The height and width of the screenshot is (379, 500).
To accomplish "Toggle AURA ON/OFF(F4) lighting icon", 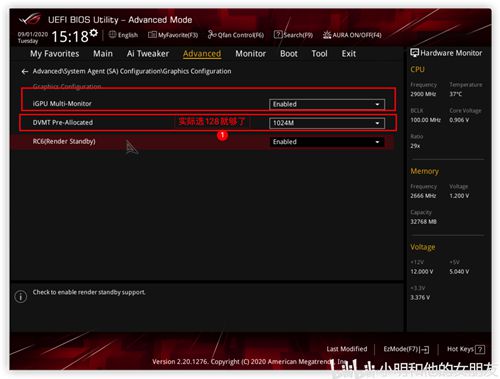I will pyautogui.click(x=327, y=35).
